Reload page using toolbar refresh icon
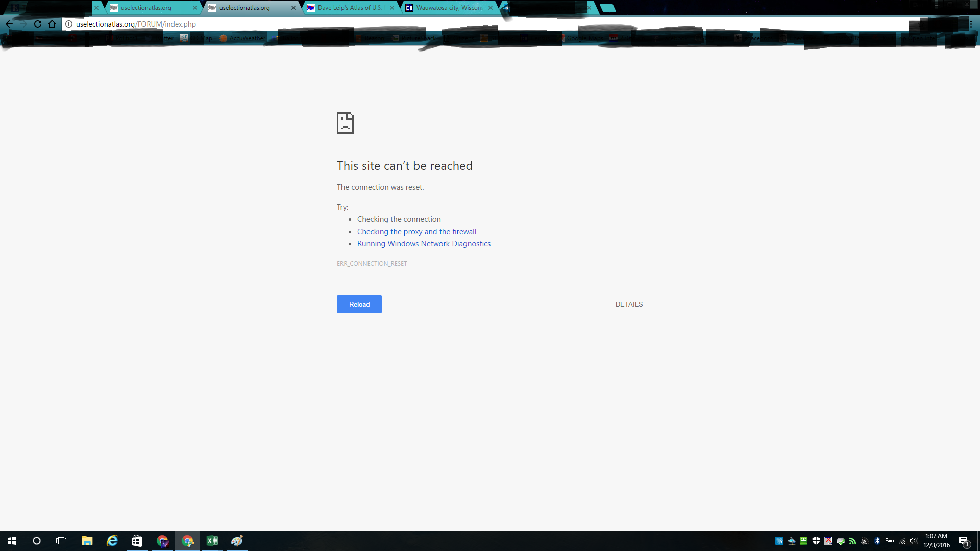This screenshot has width=980, height=551. coord(38,24)
